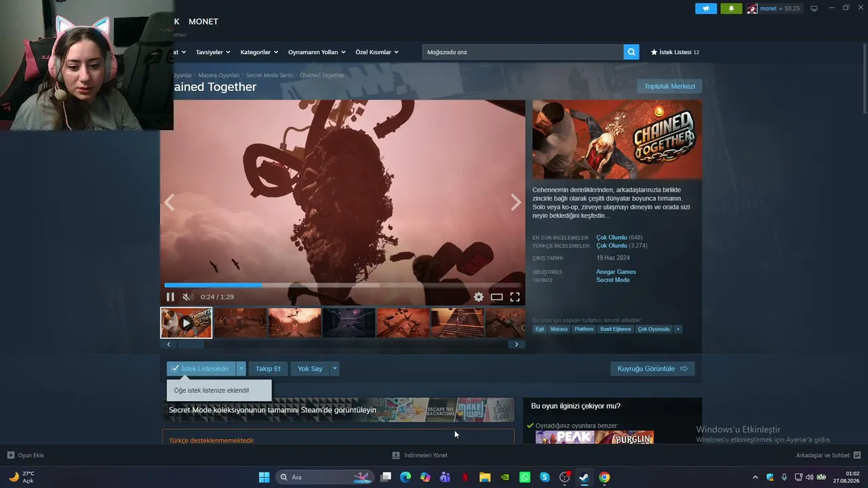Open Skype from the taskbar
Viewport: 868px width, 488px height.
(545, 477)
